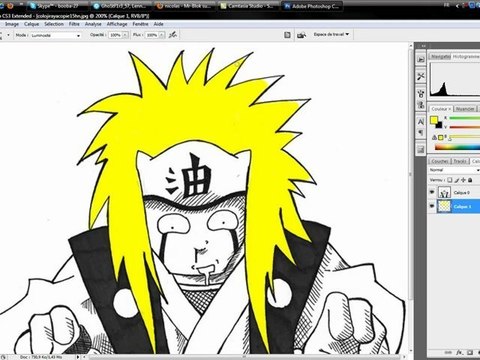
Task: Expand the brush Mode dropdown
Action: [56, 35]
